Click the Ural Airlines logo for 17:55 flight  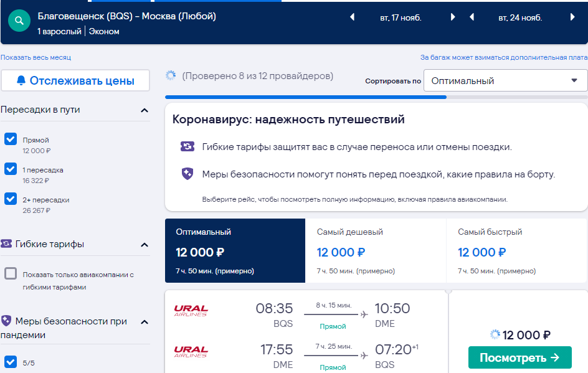191,352
